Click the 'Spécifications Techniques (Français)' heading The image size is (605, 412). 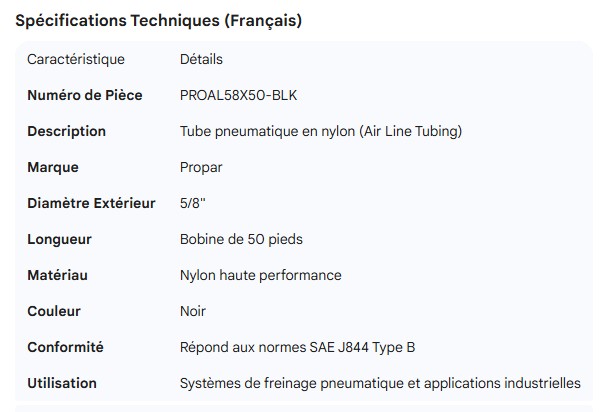point(158,20)
